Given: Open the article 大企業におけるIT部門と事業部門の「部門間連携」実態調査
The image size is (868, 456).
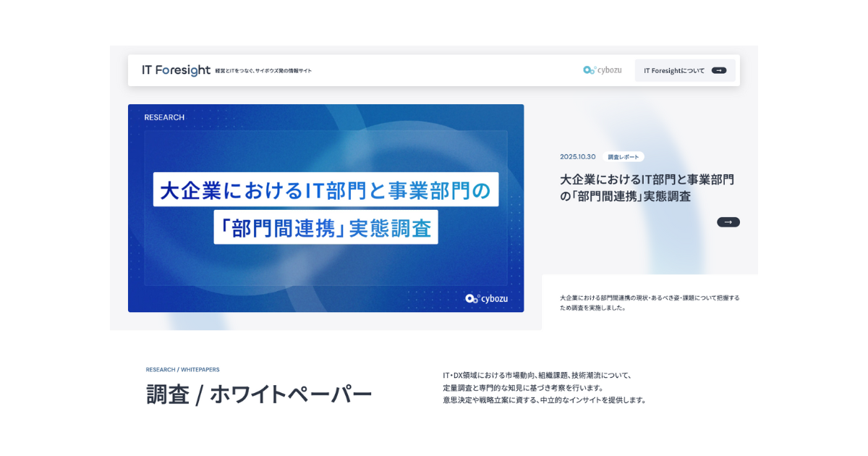Looking at the screenshot, I should [647, 187].
